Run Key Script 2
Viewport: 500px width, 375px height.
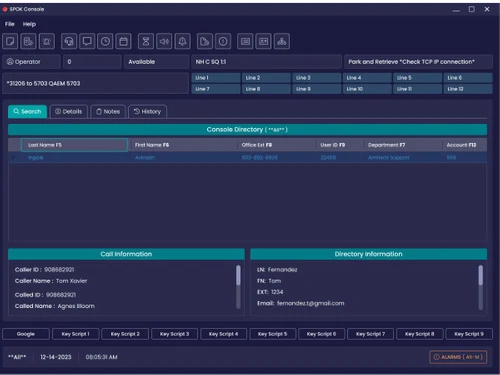(125, 334)
